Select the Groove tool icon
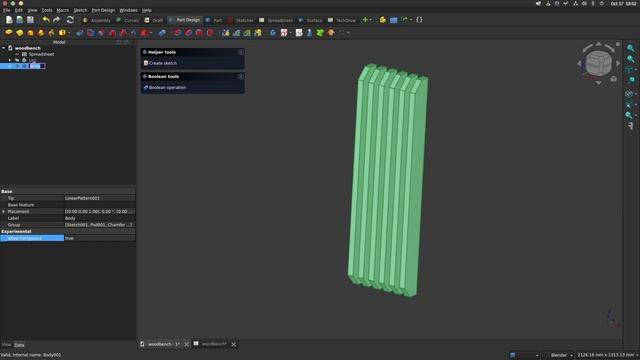The width and height of the screenshot is (640, 360). 101,33
